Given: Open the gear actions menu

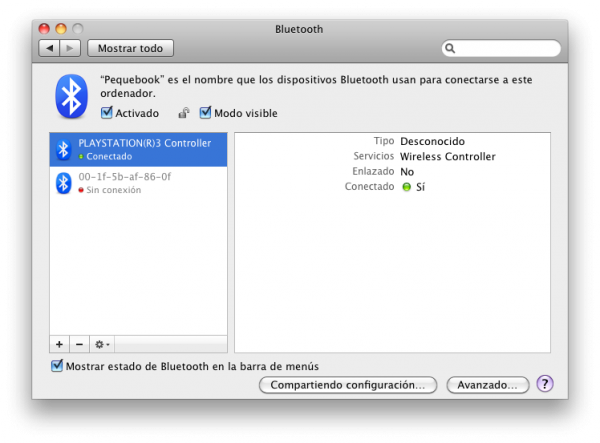Looking at the screenshot, I should pos(102,344).
